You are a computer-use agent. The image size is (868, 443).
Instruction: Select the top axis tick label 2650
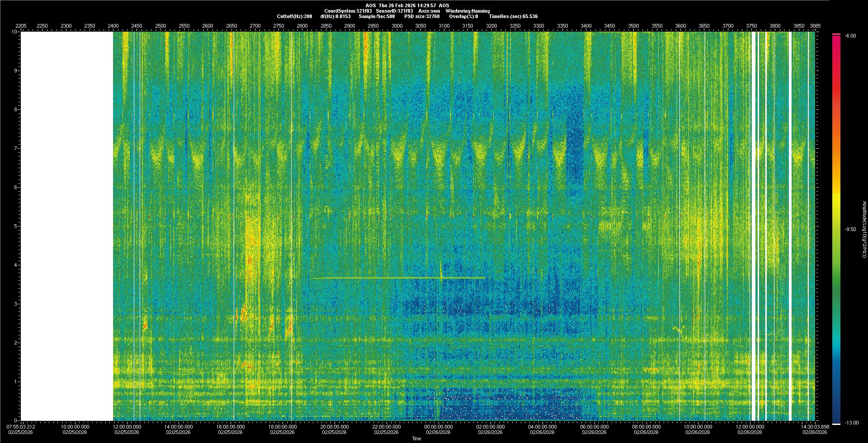231,26
